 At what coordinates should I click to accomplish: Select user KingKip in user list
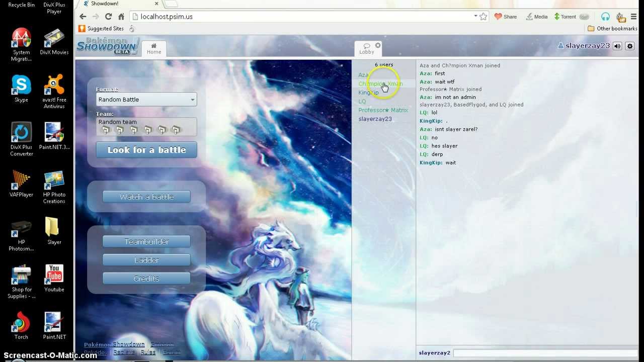pyautogui.click(x=368, y=93)
